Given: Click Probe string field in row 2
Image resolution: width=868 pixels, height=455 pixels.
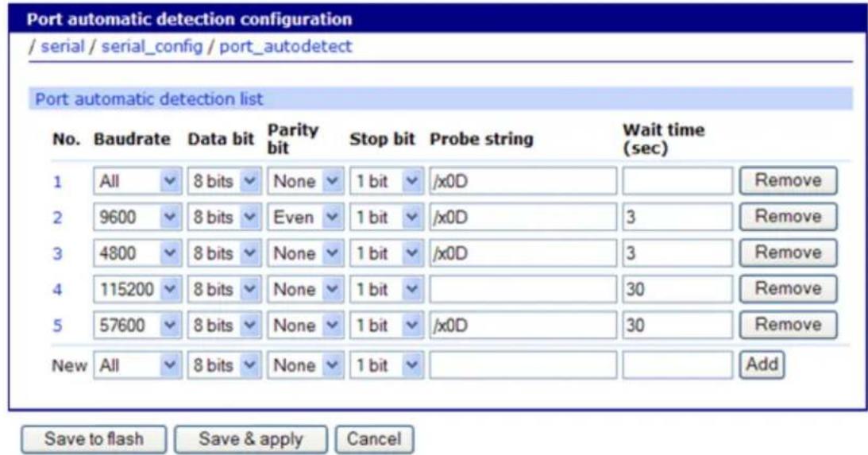Looking at the screenshot, I should (x=523, y=217).
